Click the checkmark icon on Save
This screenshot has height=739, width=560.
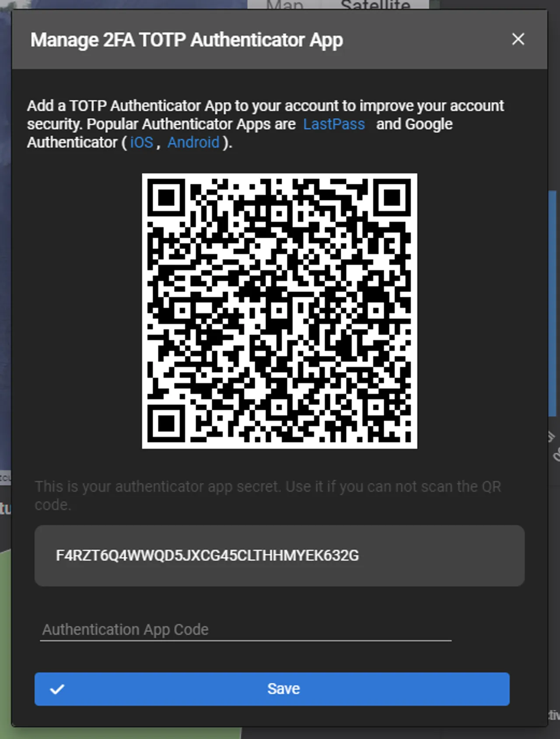pyautogui.click(x=57, y=689)
